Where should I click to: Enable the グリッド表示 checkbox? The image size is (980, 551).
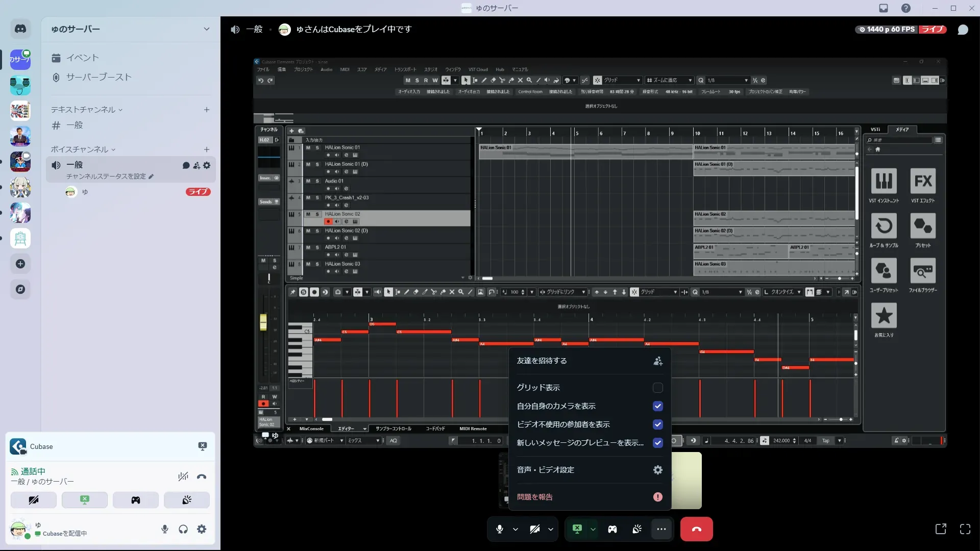[x=657, y=388]
